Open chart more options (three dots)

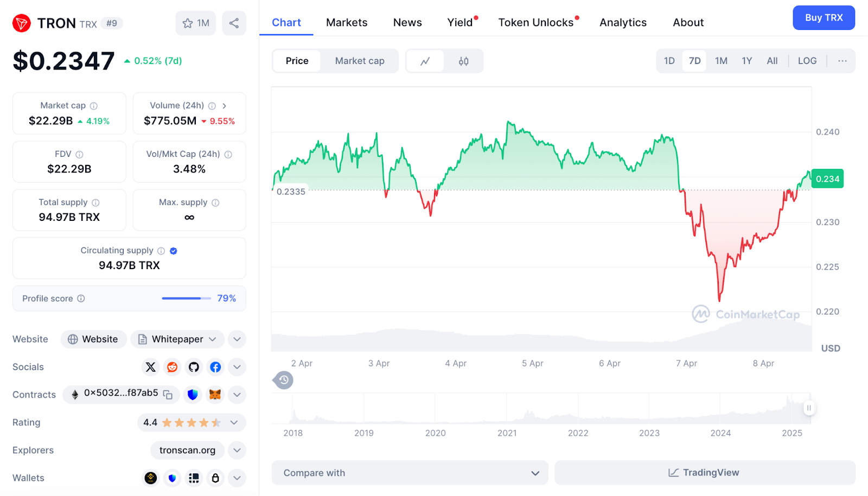[x=842, y=61]
